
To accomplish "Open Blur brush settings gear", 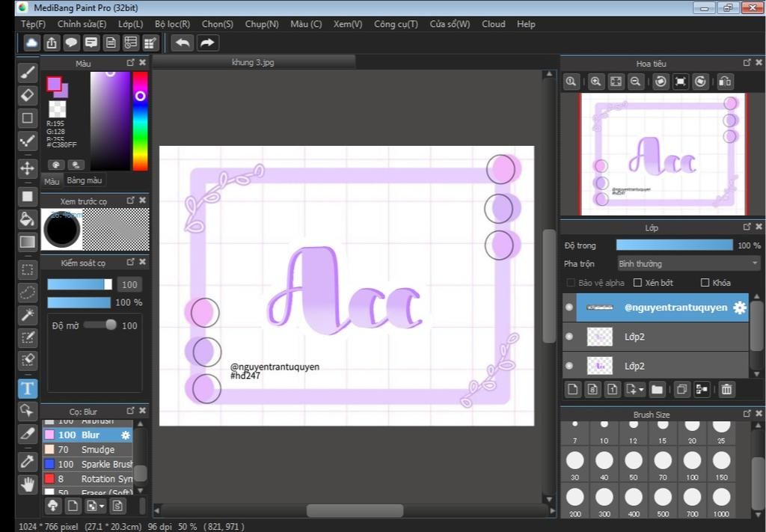I will (126, 435).
